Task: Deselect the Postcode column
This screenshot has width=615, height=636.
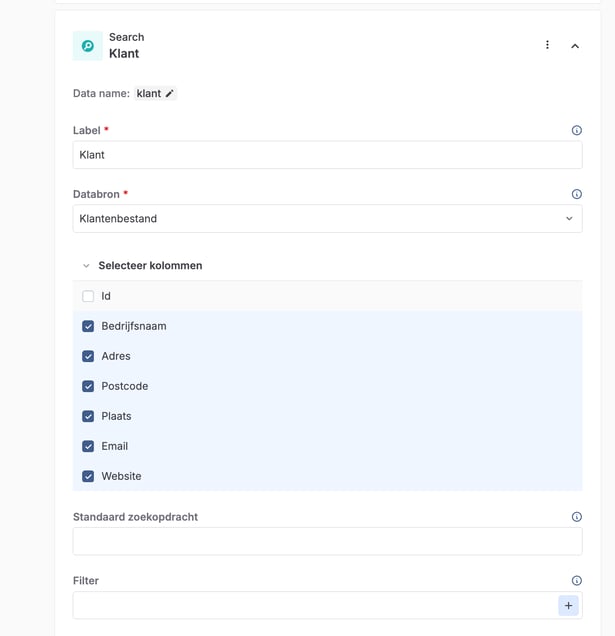Action: 88,386
